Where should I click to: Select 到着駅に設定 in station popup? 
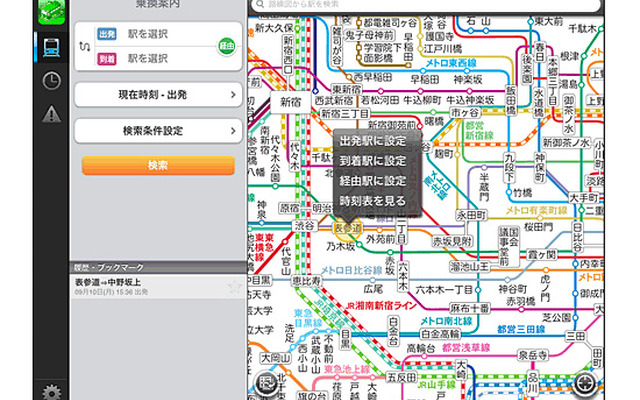pos(373,161)
